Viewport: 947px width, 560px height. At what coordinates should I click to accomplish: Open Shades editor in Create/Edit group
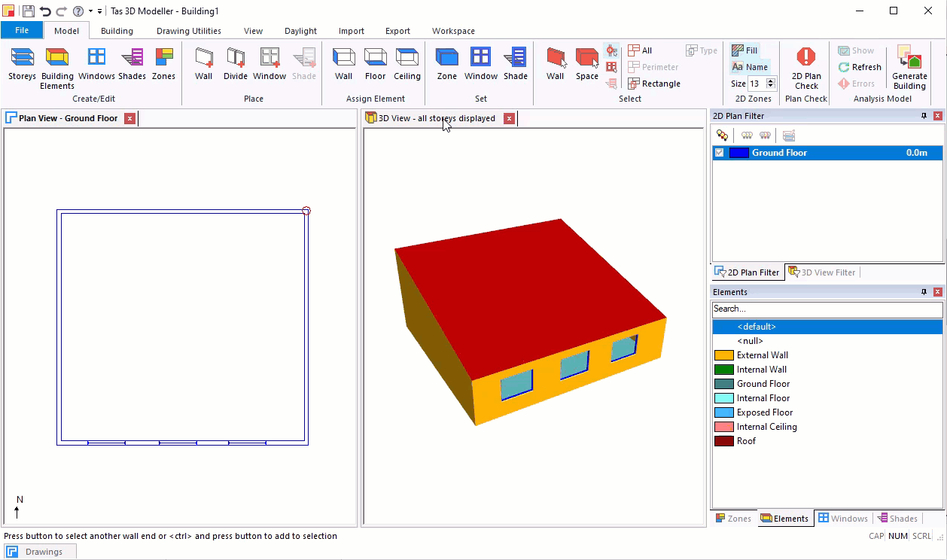click(x=132, y=64)
